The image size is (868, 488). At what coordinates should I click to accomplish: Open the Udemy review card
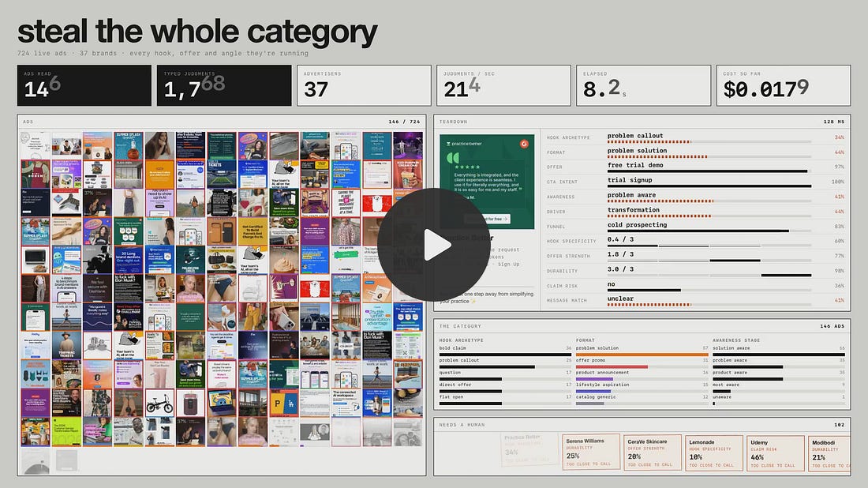pyautogui.click(x=775, y=452)
